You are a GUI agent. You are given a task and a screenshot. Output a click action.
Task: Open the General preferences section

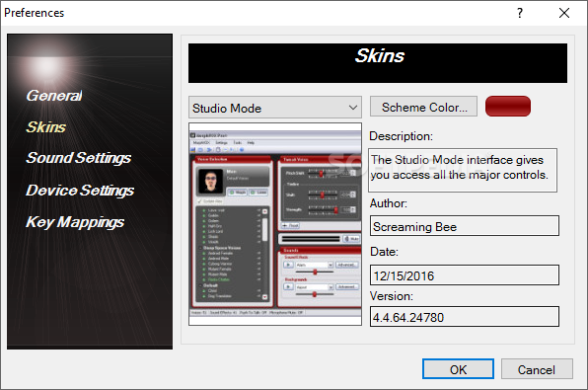tap(54, 96)
